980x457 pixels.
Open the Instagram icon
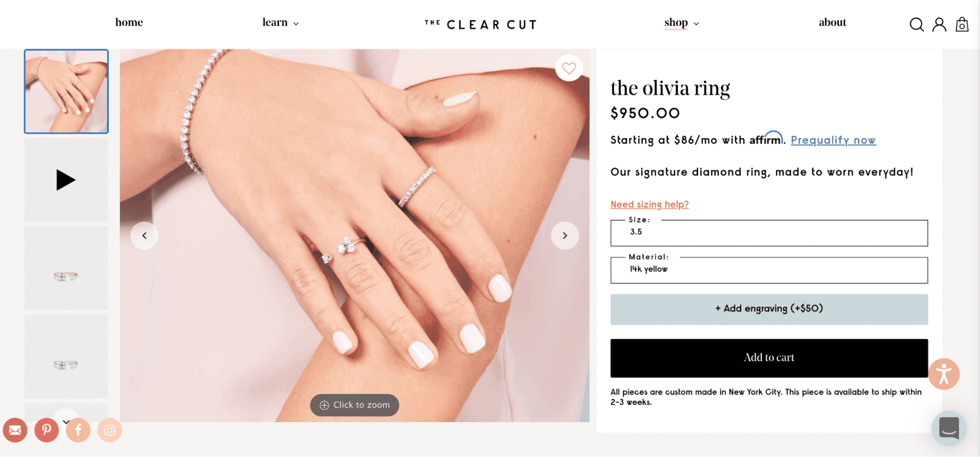coord(110,430)
